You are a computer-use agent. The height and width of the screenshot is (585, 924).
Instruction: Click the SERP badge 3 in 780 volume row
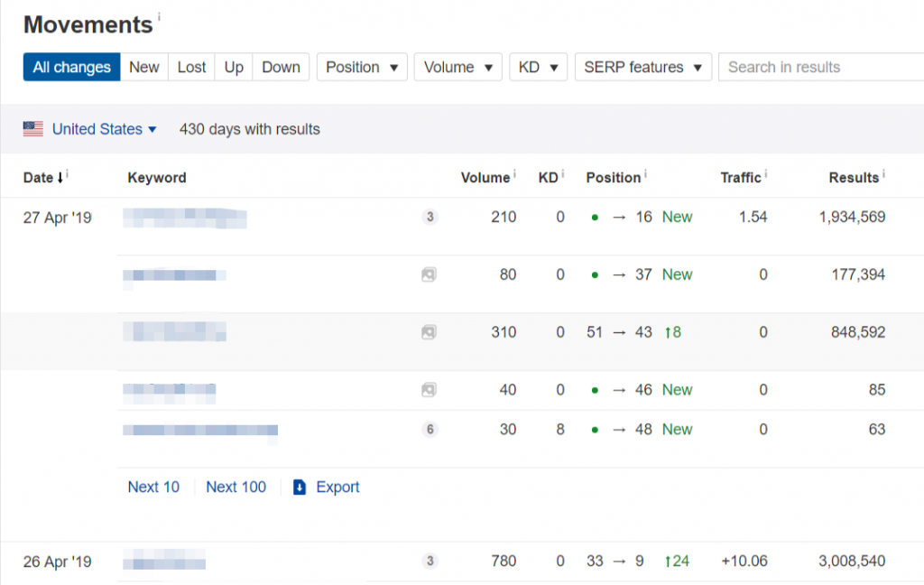pyautogui.click(x=430, y=562)
